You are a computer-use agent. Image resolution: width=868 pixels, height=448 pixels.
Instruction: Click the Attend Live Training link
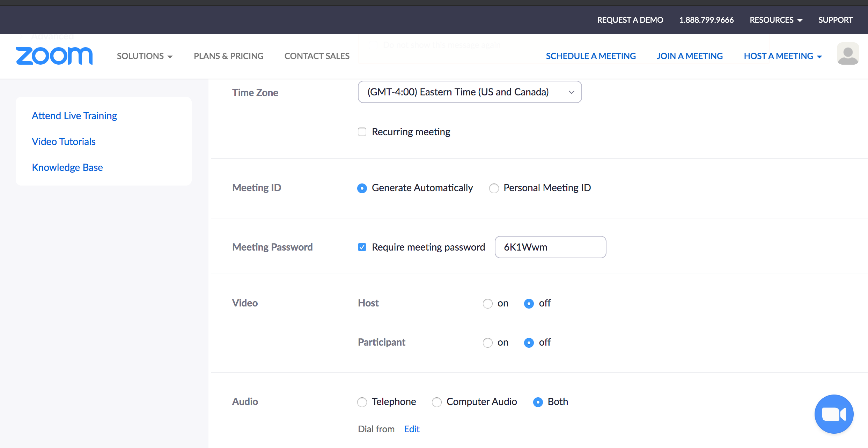click(x=75, y=115)
